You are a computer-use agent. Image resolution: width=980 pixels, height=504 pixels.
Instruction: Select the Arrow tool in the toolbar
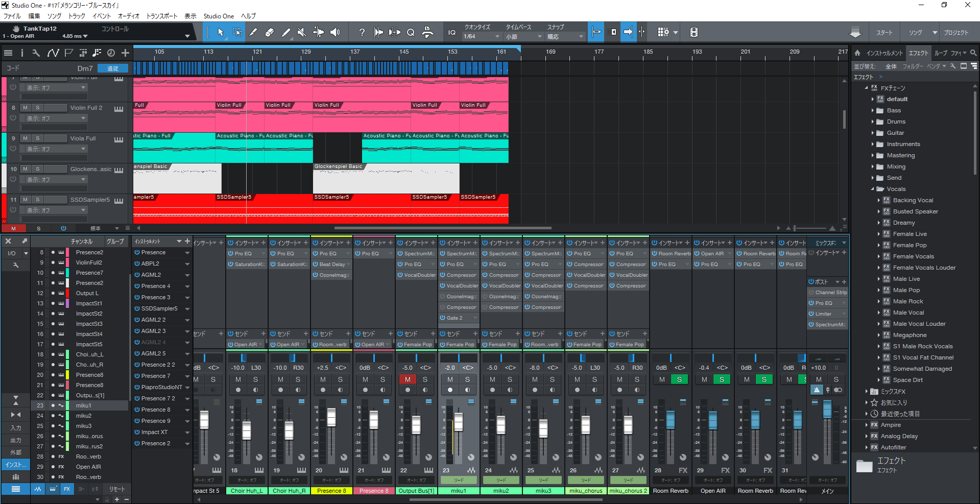pos(221,32)
